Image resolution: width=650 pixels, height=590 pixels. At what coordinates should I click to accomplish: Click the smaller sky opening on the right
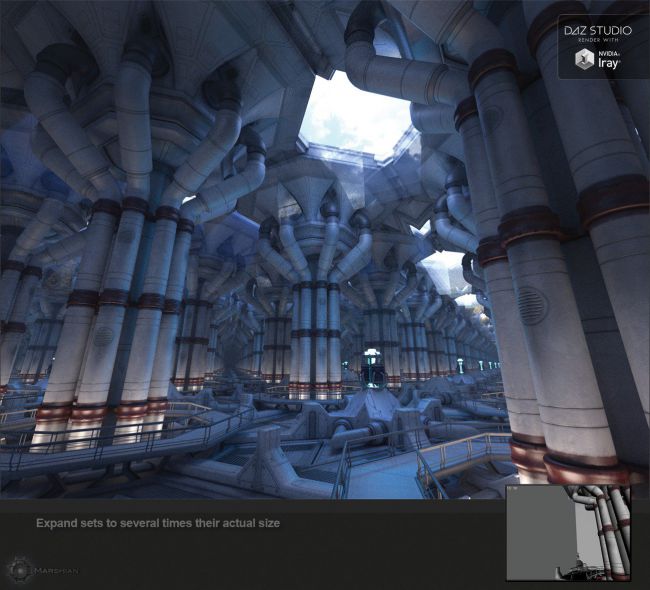click(x=446, y=270)
